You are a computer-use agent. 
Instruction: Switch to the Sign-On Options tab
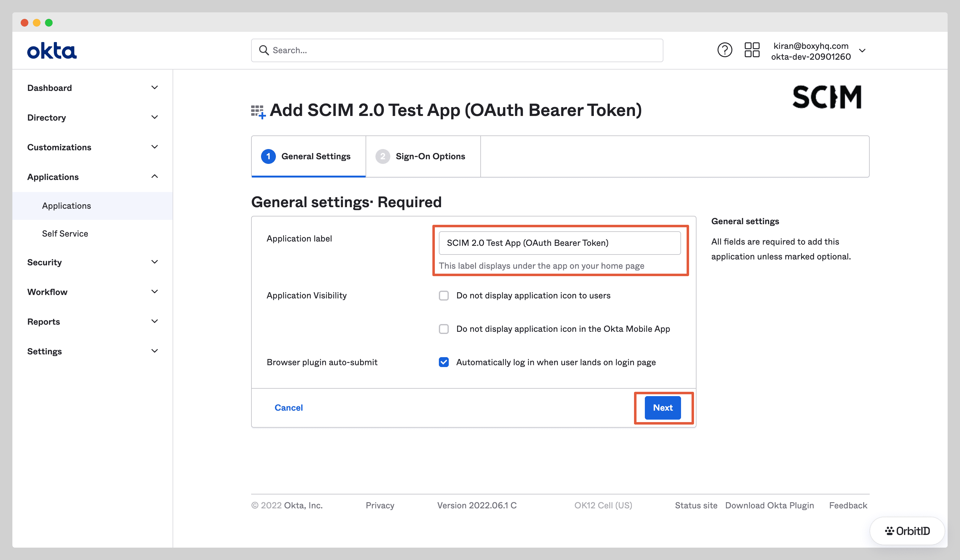coord(423,156)
